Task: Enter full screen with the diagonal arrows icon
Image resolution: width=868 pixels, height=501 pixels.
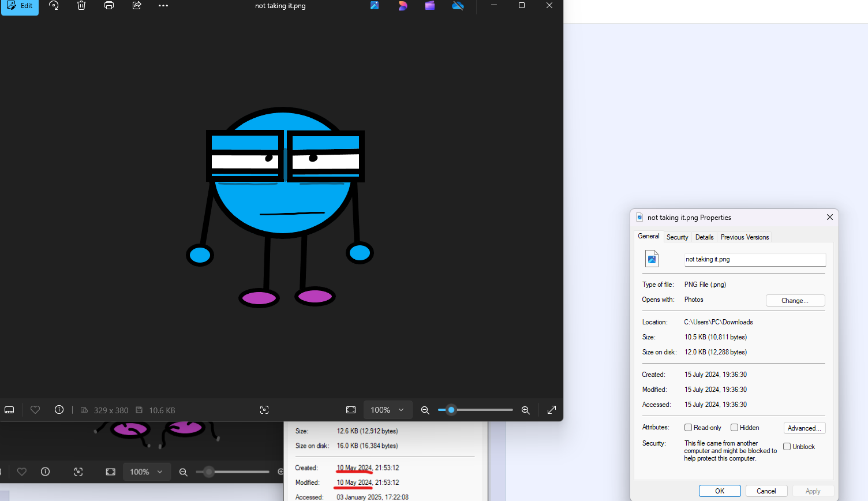Action: coord(551,410)
